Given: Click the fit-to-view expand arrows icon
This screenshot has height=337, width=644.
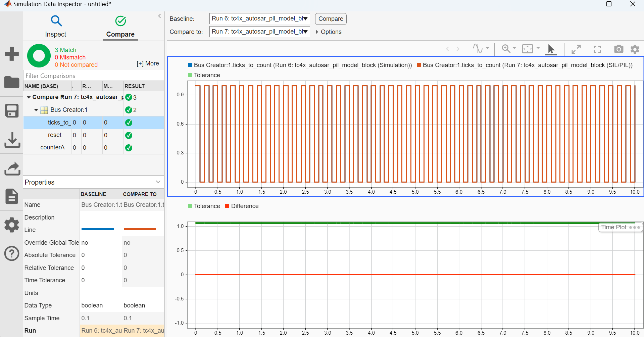Looking at the screenshot, I should [x=576, y=49].
